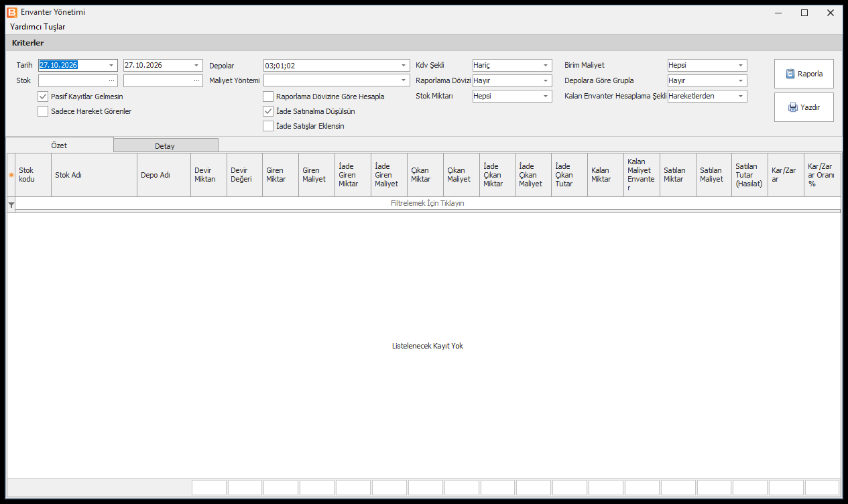Uncheck İade Satınalma Düşülsün option

[x=268, y=111]
